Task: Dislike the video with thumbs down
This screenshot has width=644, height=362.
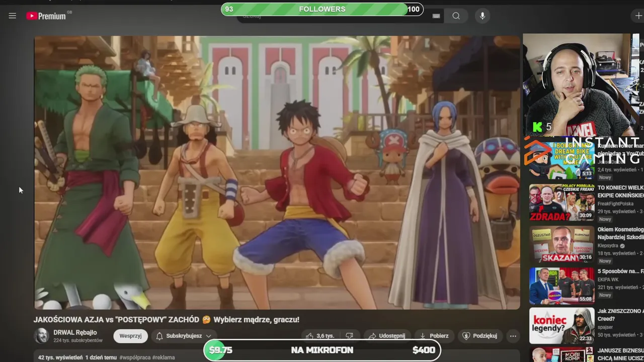Action: click(x=350, y=336)
